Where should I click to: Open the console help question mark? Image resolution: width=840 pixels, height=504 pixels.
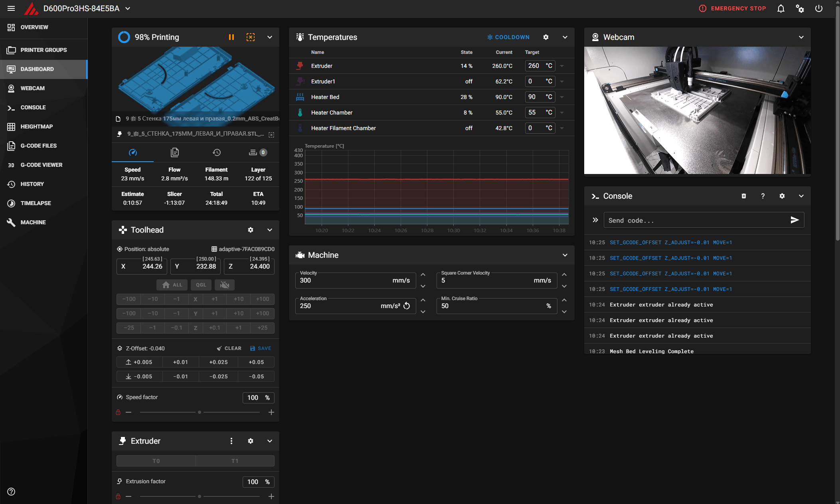tap(763, 196)
